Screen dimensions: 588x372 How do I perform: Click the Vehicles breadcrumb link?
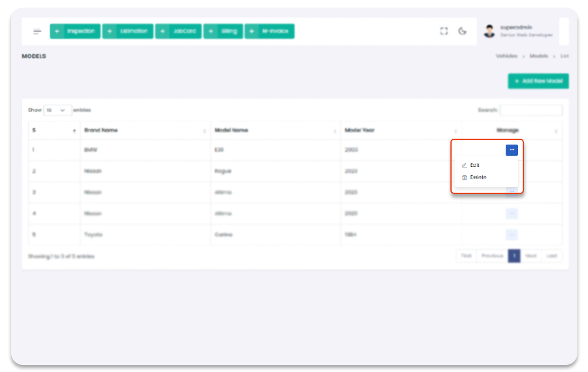pyautogui.click(x=506, y=56)
